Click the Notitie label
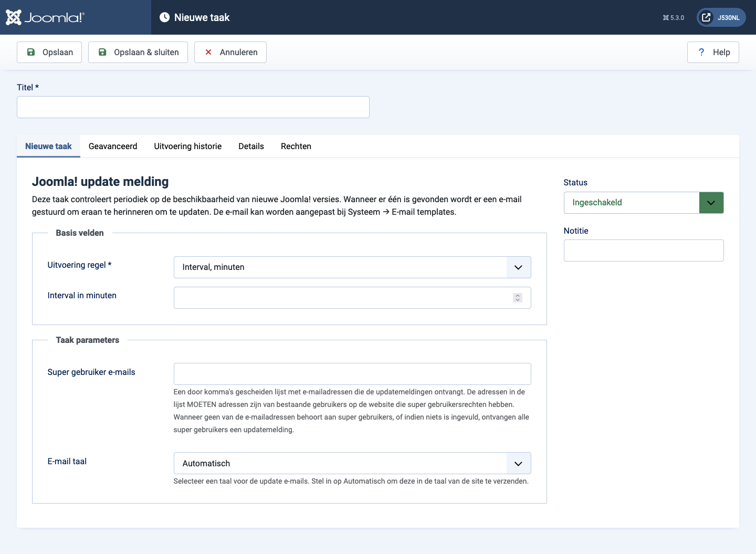Viewport: 756px width, 554px height. 576,231
